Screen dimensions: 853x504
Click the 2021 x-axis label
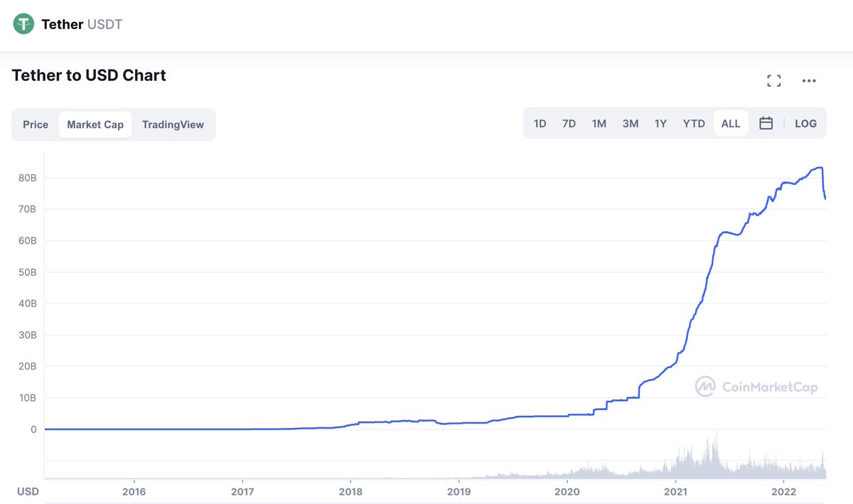pos(675,491)
